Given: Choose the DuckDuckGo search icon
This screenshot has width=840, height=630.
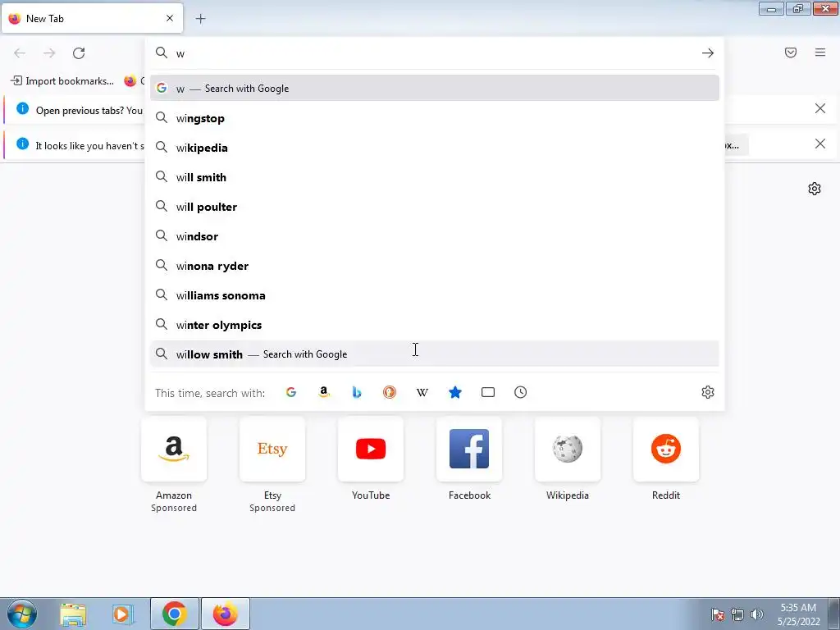Looking at the screenshot, I should pyautogui.click(x=390, y=392).
